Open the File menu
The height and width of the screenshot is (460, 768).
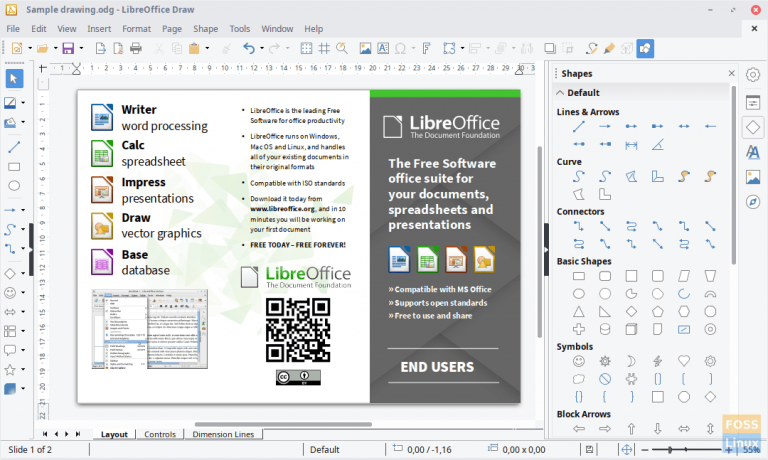(x=13, y=29)
